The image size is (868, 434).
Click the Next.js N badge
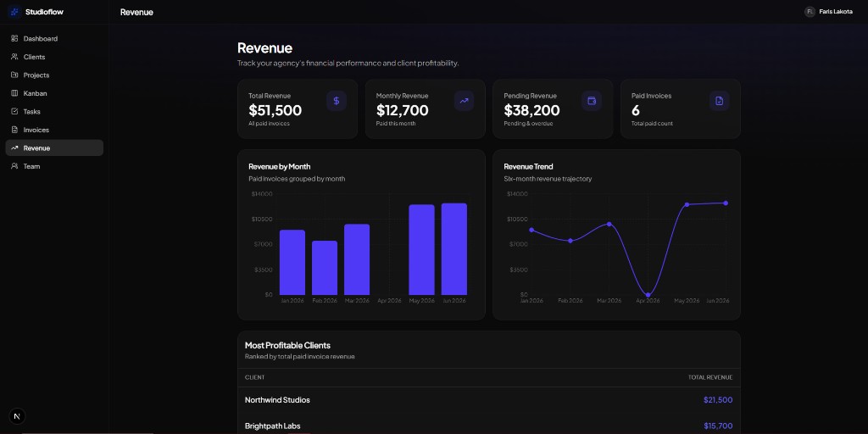[17, 416]
